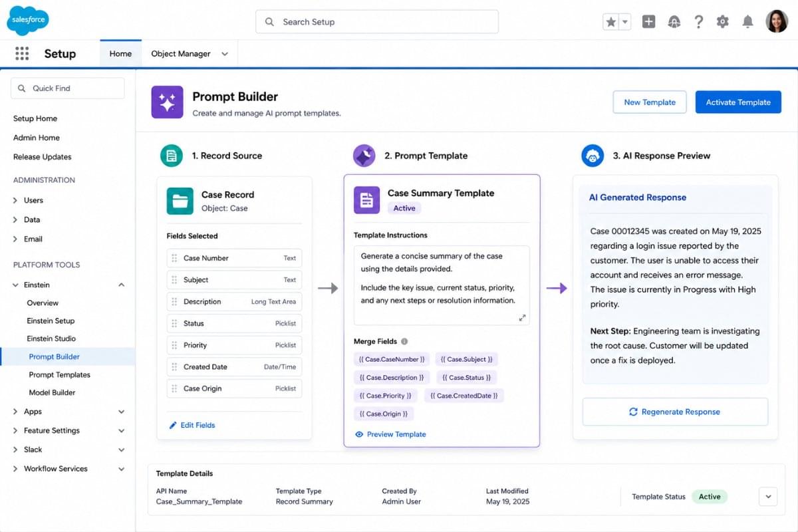This screenshot has height=532, width=798.
Task: Switch to the Home tab
Action: click(x=120, y=54)
